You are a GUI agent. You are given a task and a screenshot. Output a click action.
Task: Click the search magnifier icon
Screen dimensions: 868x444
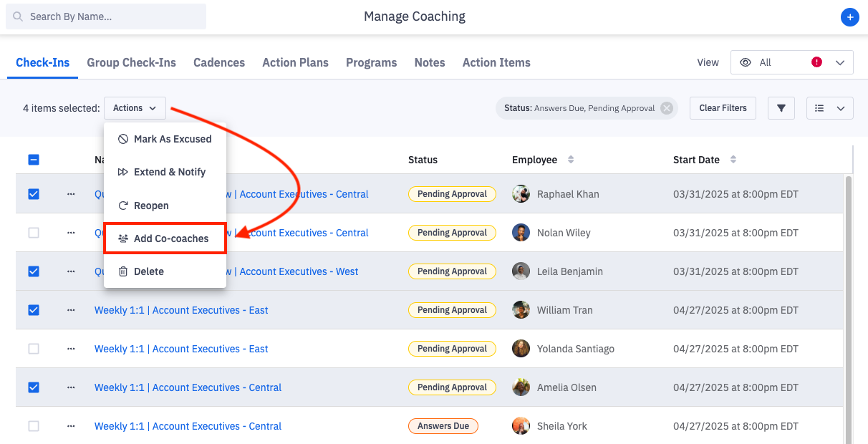pos(16,16)
